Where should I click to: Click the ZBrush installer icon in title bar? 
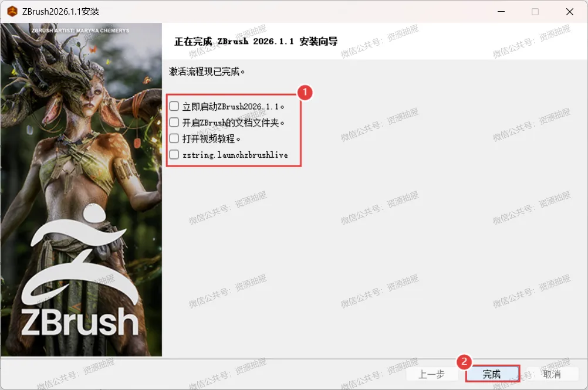click(12, 12)
